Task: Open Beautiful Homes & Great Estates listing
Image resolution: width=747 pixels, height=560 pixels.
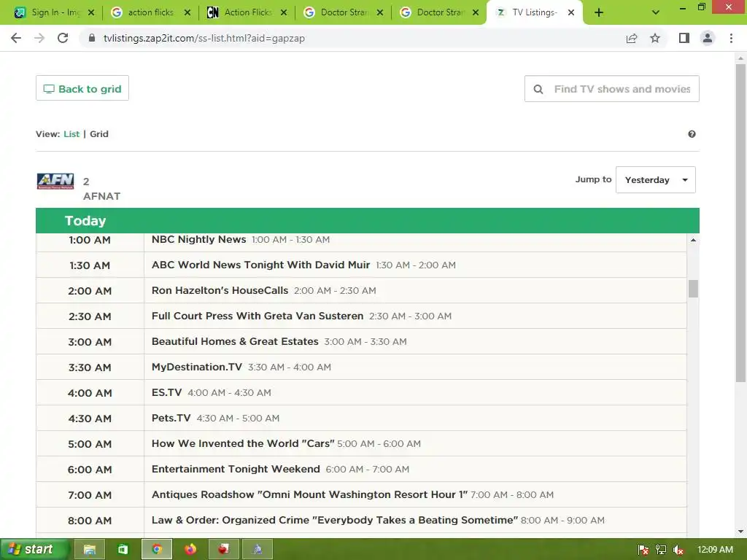Action: [235, 341]
